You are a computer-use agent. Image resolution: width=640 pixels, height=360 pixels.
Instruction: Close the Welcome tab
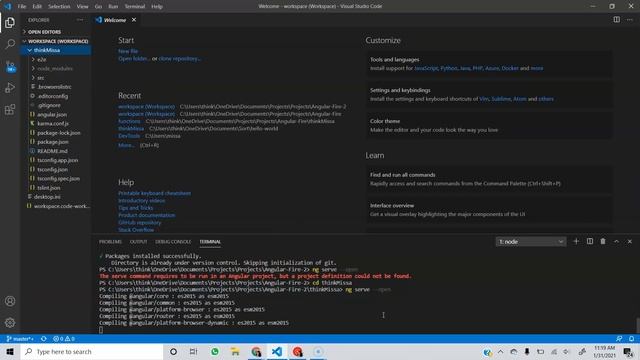(134, 20)
